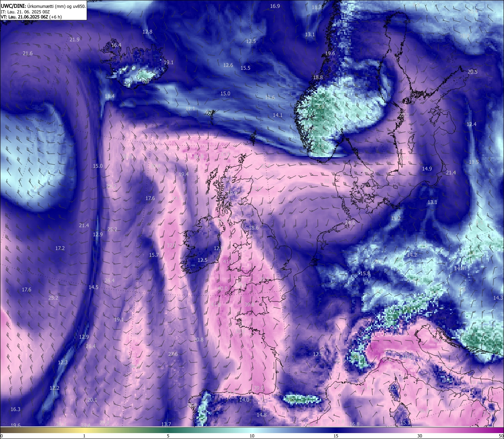Click the 12.8 value label

[x=147, y=31]
